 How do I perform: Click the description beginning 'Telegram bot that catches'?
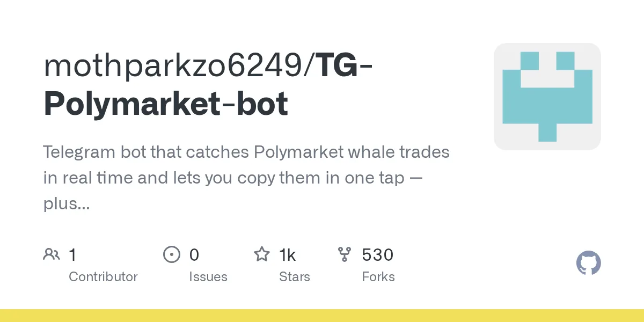click(246, 178)
